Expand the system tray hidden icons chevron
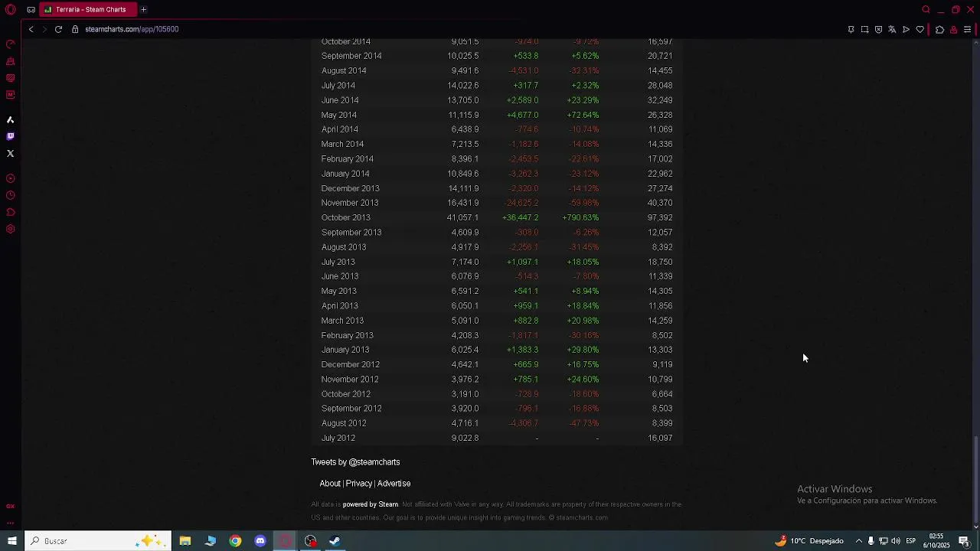Image resolution: width=980 pixels, height=551 pixels. point(859,541)
